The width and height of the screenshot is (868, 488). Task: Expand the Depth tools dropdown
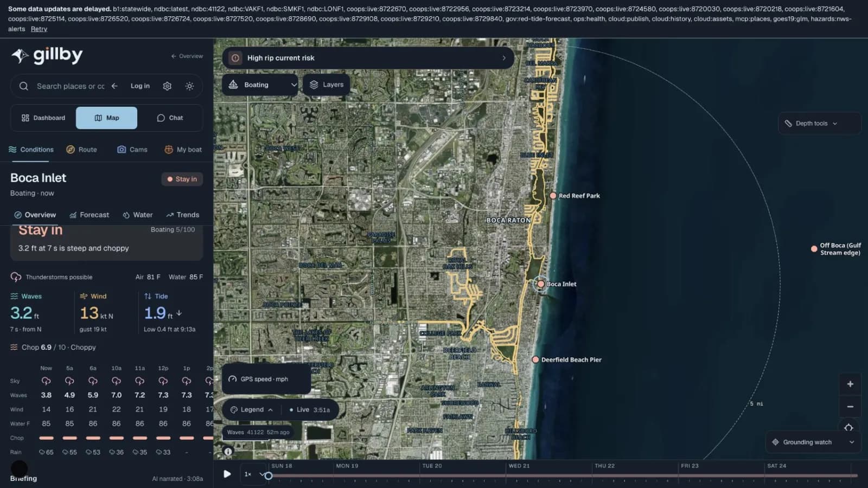point(819,124)
